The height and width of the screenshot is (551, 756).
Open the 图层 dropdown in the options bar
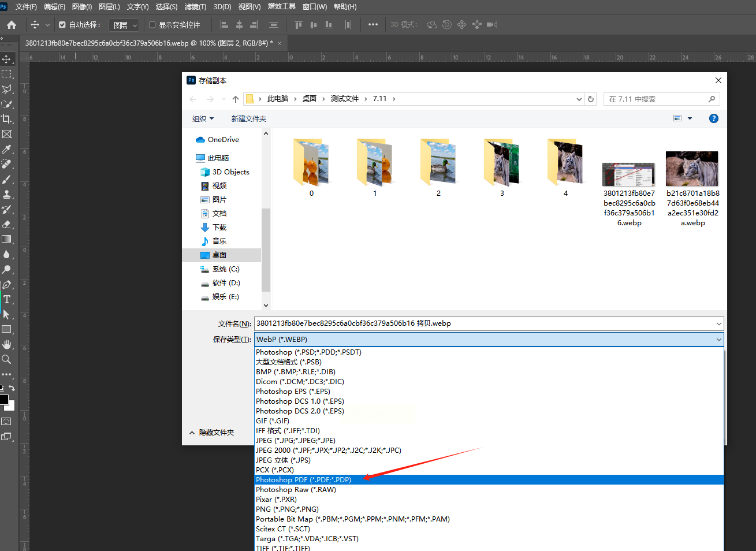coord(125,25)
